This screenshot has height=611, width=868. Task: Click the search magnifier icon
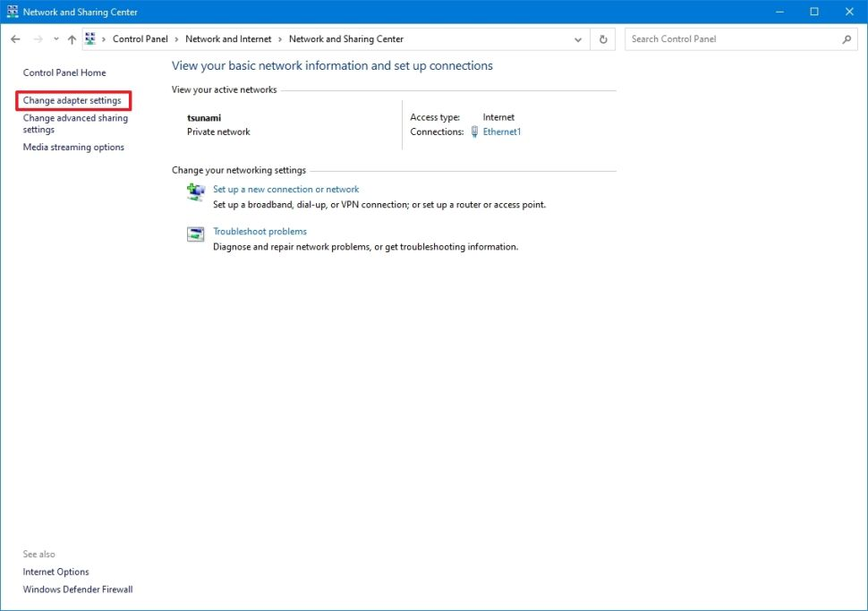click(847, 39)
